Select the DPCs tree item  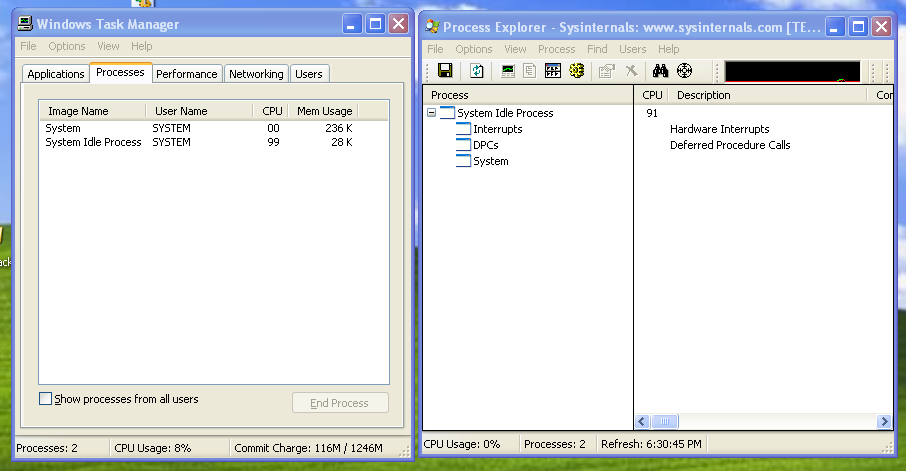click(485, 145)
